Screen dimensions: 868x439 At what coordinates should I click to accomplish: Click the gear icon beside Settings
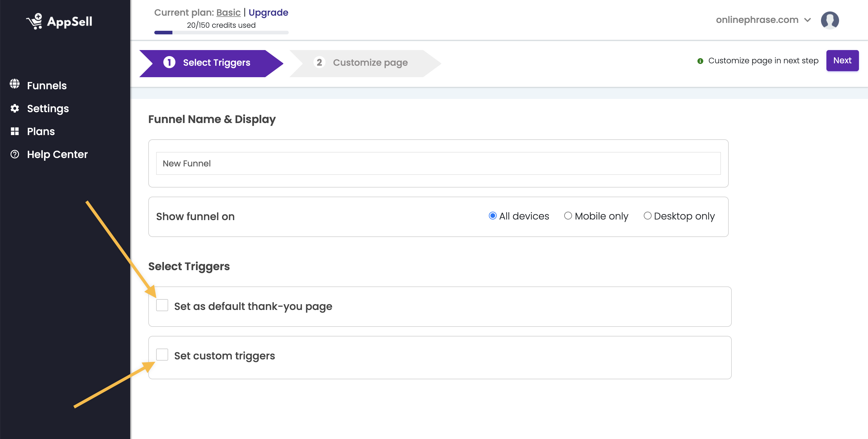tap(14, 108)
